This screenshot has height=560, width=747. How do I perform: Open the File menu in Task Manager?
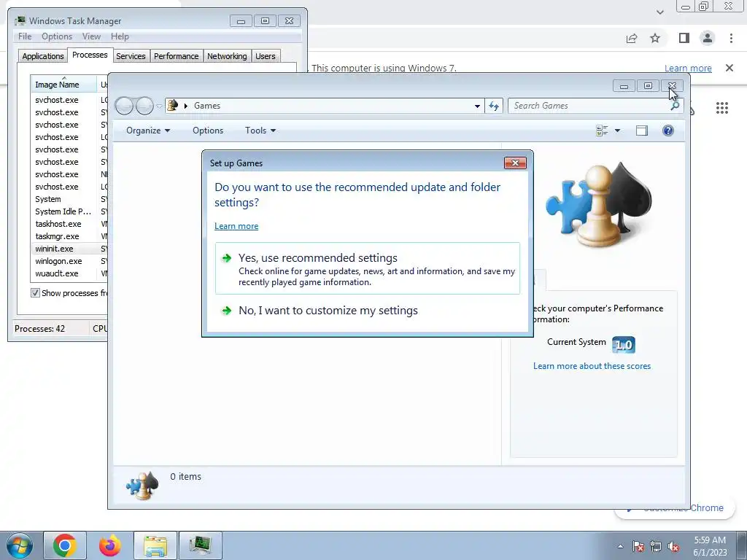(25, 36)
